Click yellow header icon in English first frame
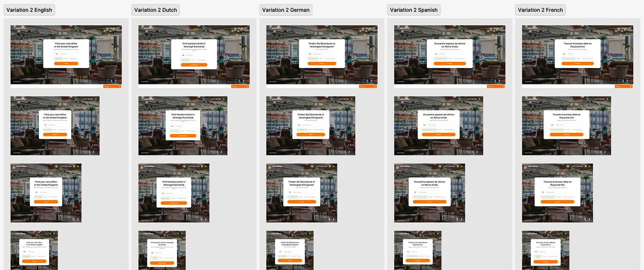 118,28
